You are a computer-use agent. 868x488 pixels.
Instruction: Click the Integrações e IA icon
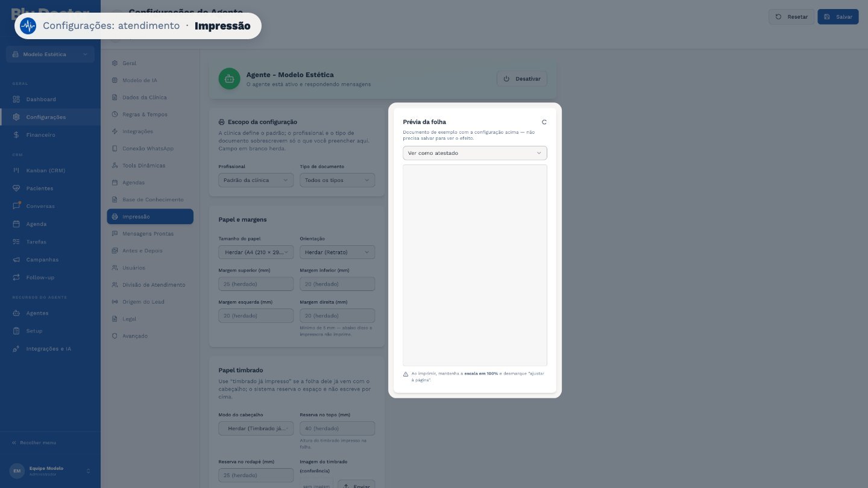(x=16, y=349)
